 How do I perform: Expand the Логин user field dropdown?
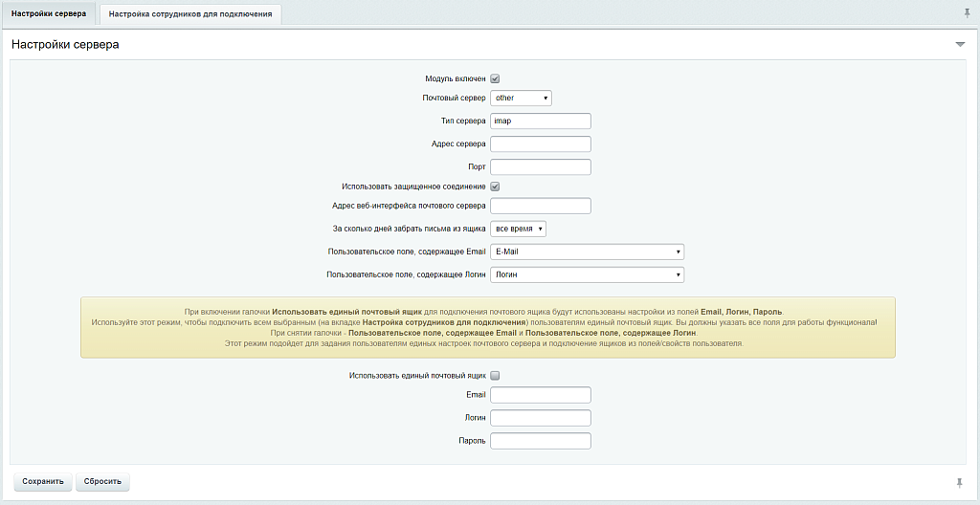[587, 275]
